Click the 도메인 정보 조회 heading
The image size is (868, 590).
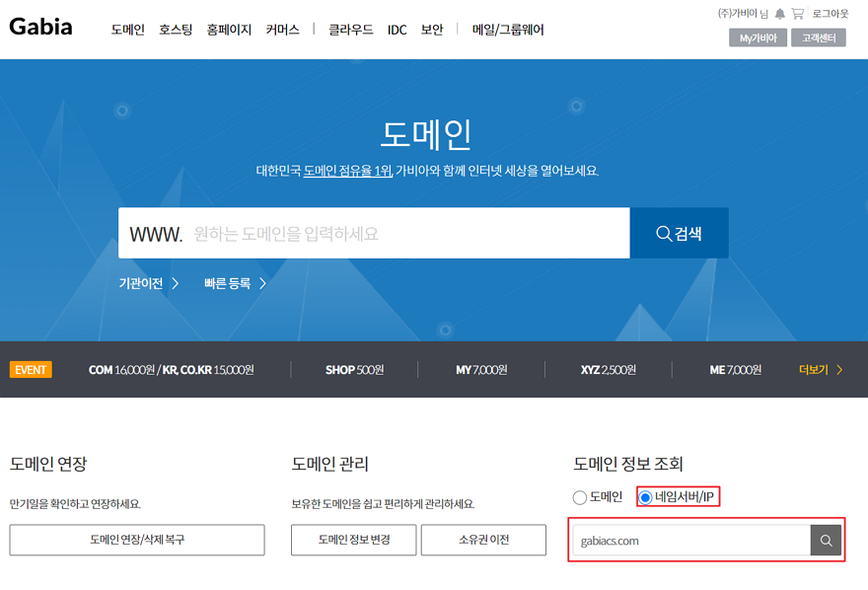click(x=628, y=464)
